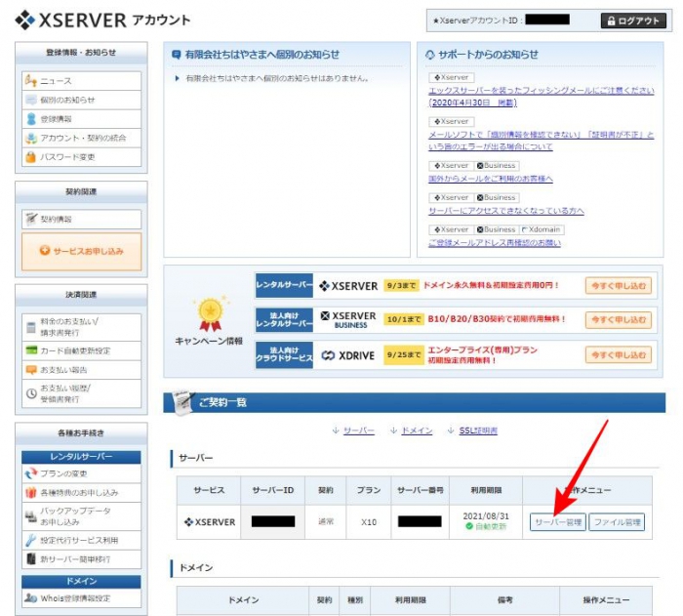683x616 pixels.
Task: Click the arrows icon beside プランの変更
Action: (31, 473)
